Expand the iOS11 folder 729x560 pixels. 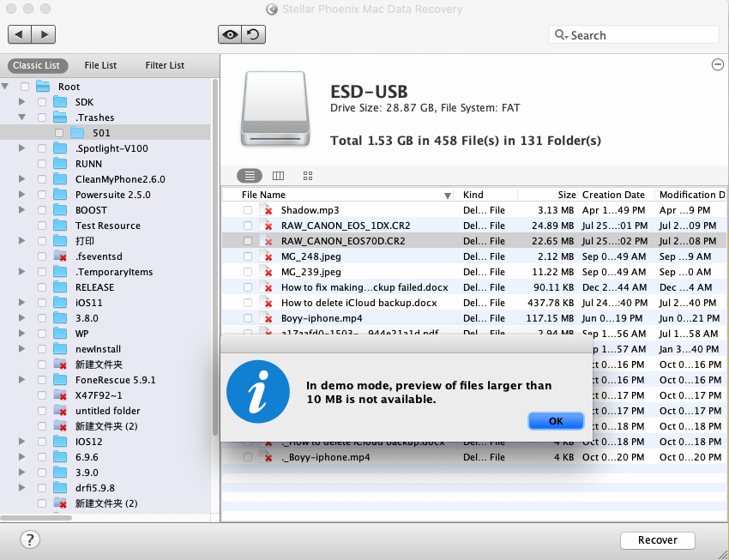tap(21, 302)
